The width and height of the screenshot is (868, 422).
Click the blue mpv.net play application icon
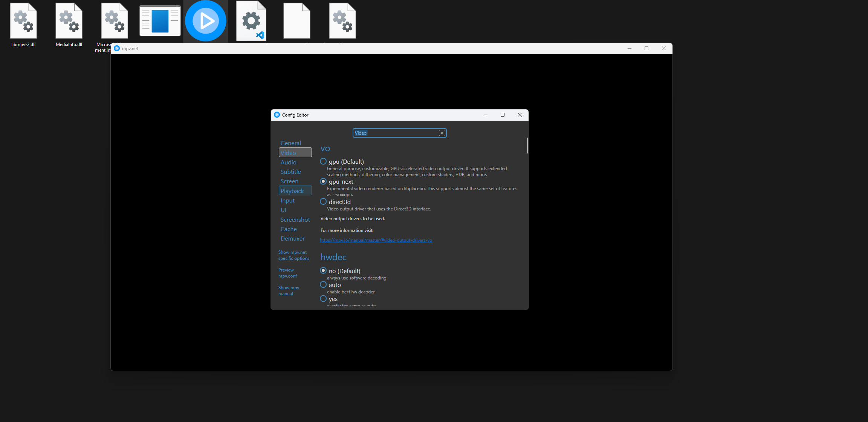[x=206, y=21]
